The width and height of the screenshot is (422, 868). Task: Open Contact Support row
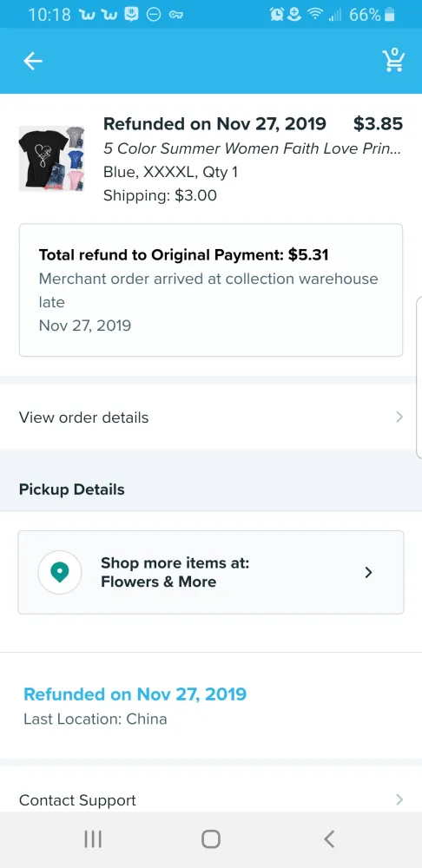coord(211,796)
